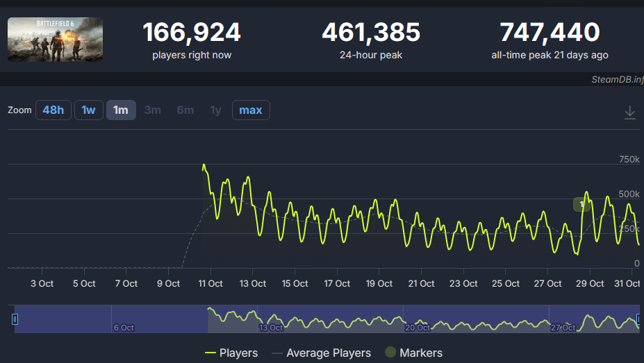Choose the 1y zoom option
Screen dimensions: 644x363
click(x=215, y=110)
